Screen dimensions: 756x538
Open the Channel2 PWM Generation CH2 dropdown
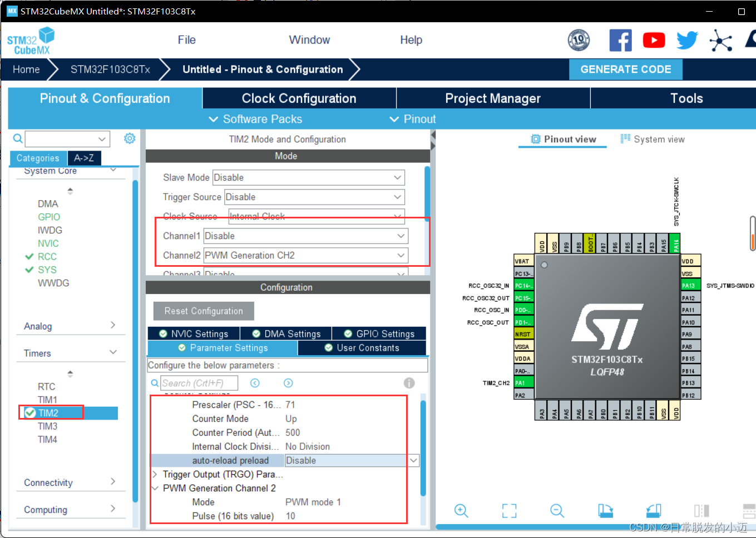click(x=305, y=255)
